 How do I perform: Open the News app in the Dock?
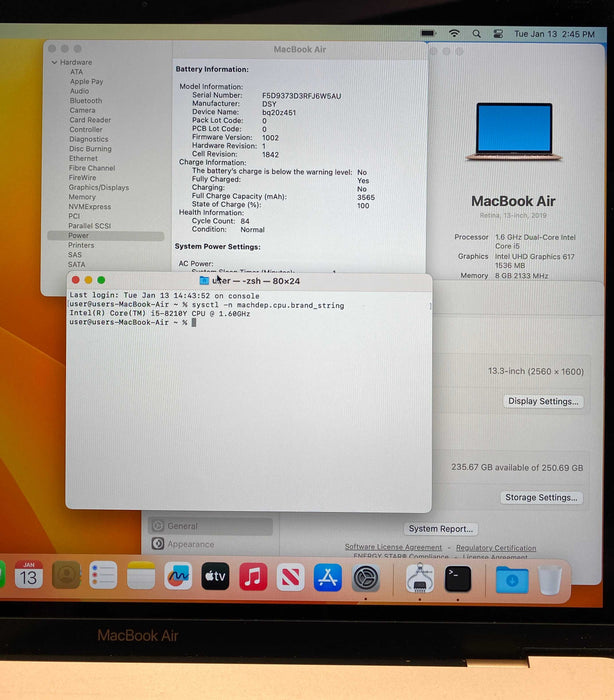click(x=290, y=577)
